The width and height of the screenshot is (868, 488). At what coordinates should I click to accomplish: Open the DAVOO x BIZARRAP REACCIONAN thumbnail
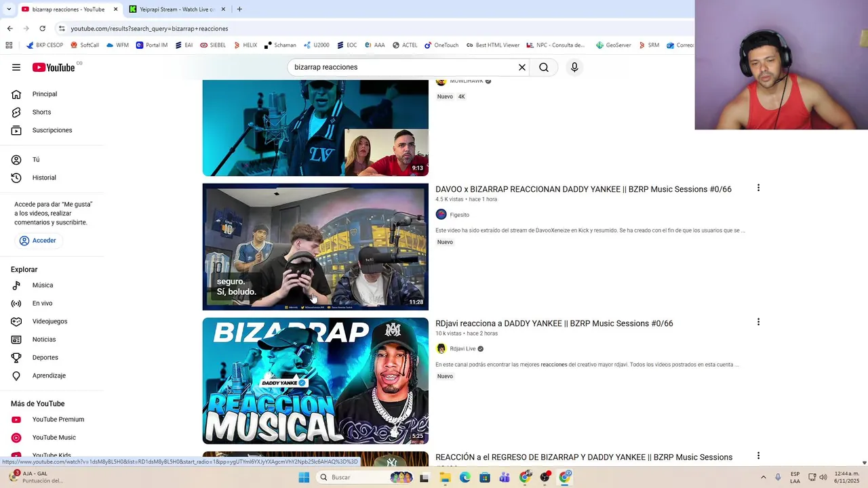click(x=315, y=247)
